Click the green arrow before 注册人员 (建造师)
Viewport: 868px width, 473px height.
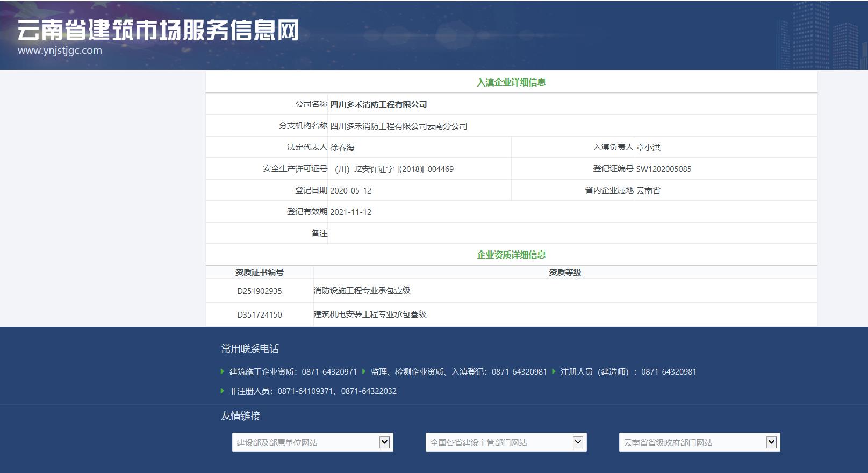(x=554, y=371)
